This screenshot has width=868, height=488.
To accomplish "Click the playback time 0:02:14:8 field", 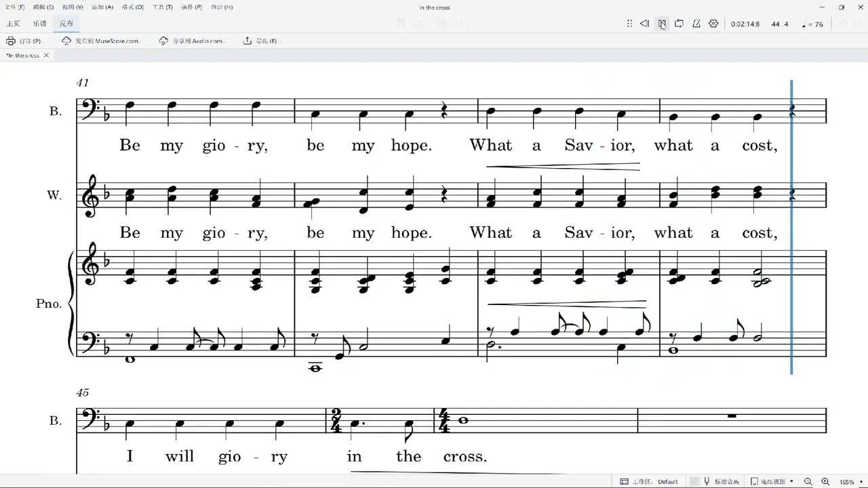I will point(745,24).
